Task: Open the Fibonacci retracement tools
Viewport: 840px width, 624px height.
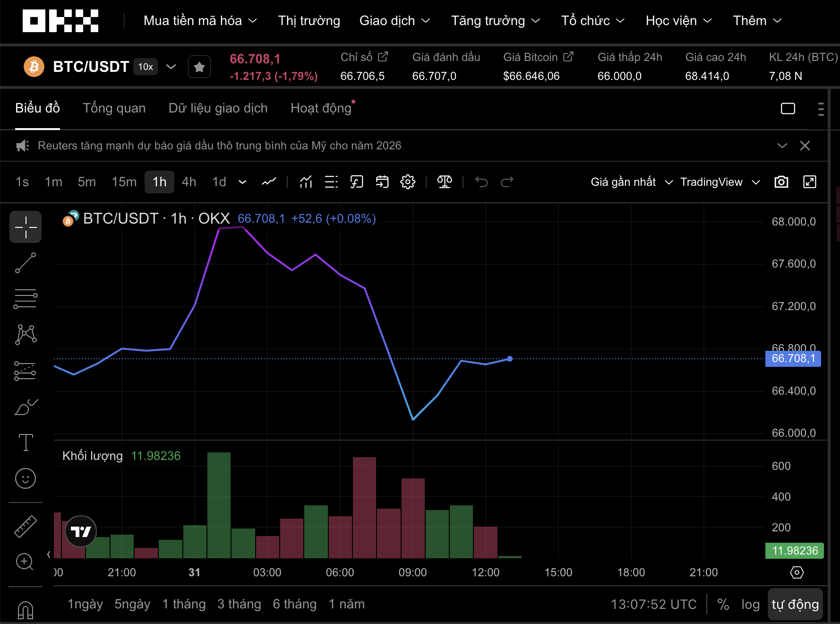Action: pos(25,298)
